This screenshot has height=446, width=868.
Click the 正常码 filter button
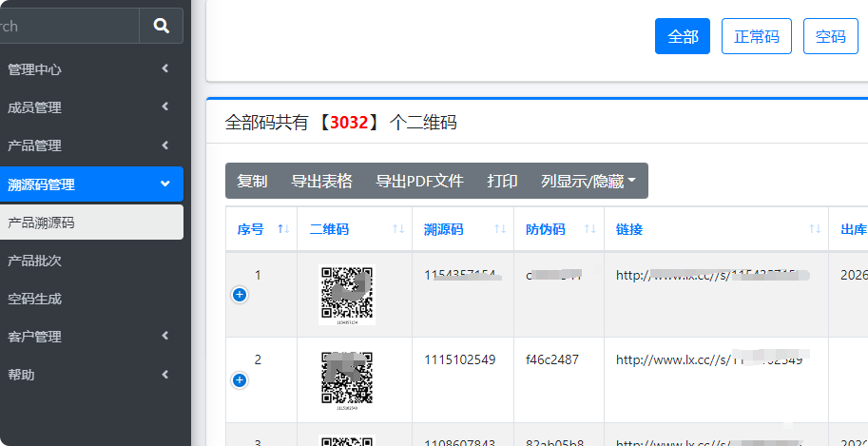[x=756, y=36]
